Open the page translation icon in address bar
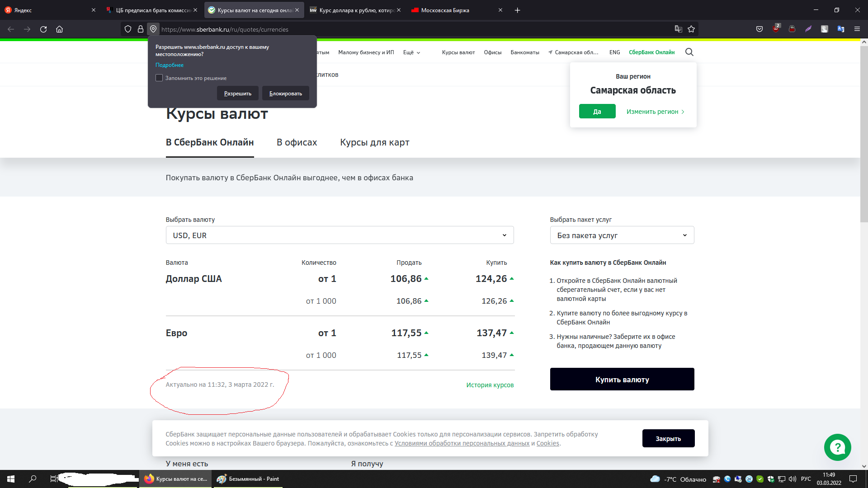 pyautogui.click(x=678, y=29)
